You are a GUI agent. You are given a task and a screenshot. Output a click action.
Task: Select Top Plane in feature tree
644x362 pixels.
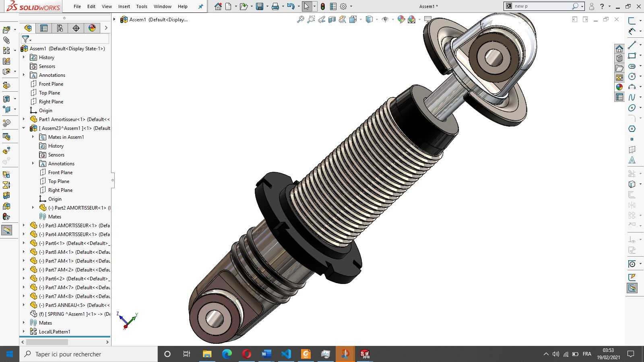click(x=49, y=93)
